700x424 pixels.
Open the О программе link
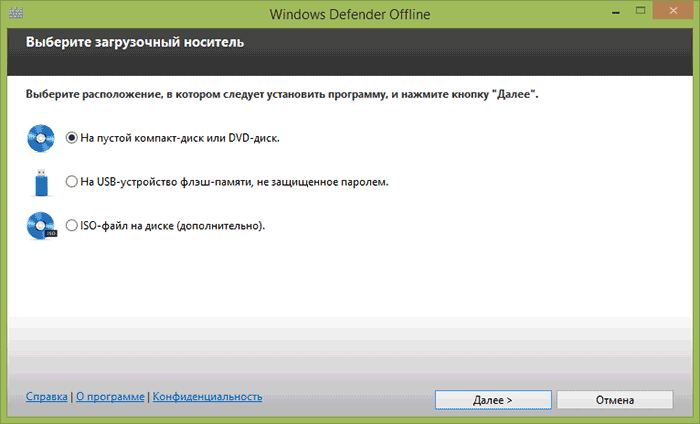pyautogui.click(x=110, y=396)
